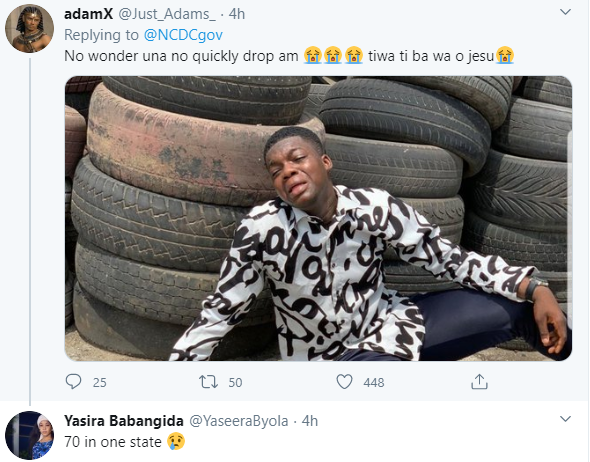
Task: Click the Yasira Babangida display name
Action: [x=124, y=421]
